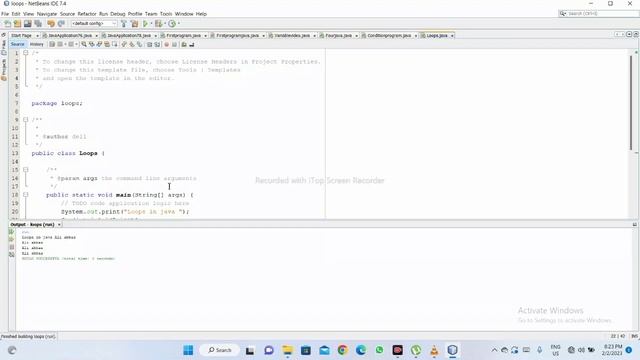Open the Profile Project dropdown arrow
The width and height of the screenshot is (640, 360).
click(178, 24)
